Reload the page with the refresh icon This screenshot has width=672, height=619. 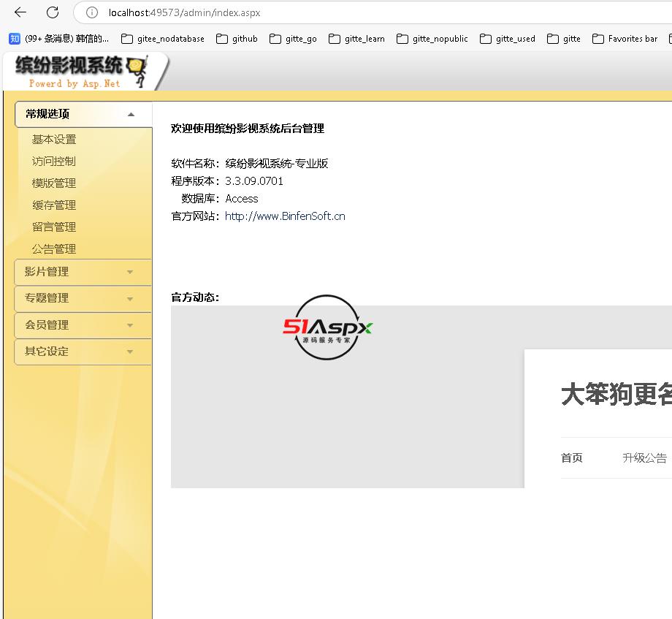pyautogui.click(x=53, y=12)
